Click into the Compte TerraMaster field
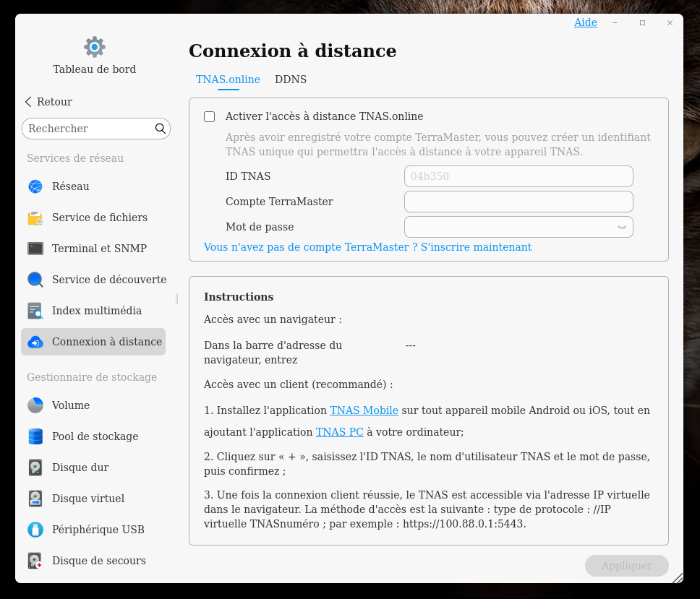This screenshot has height=599, width=700. click(518, 202)
